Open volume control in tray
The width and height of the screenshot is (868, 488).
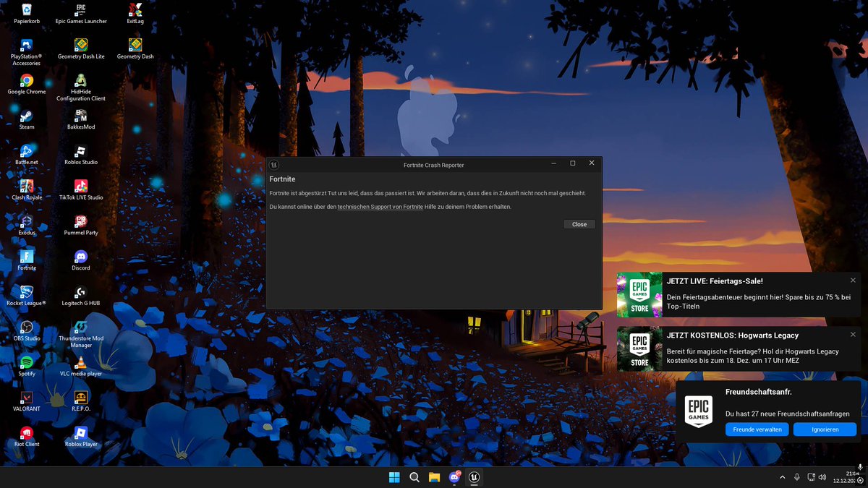point(822,477)
